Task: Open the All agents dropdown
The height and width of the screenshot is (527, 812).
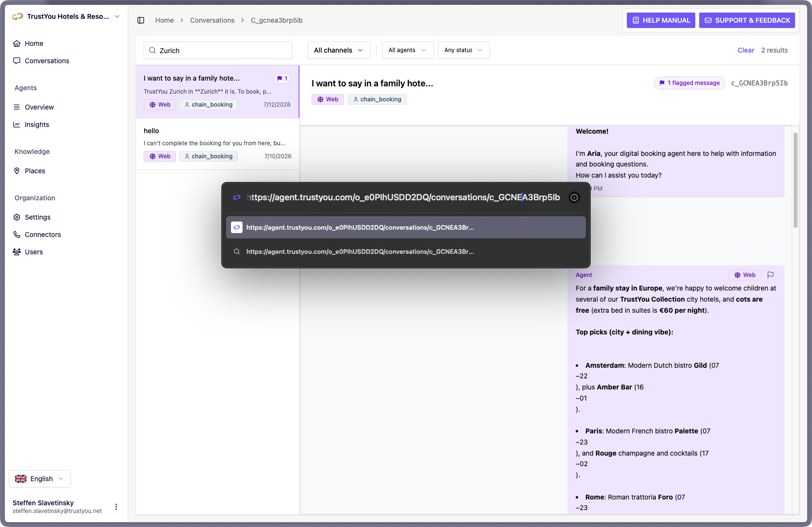Action: click(x=408, y=50)
